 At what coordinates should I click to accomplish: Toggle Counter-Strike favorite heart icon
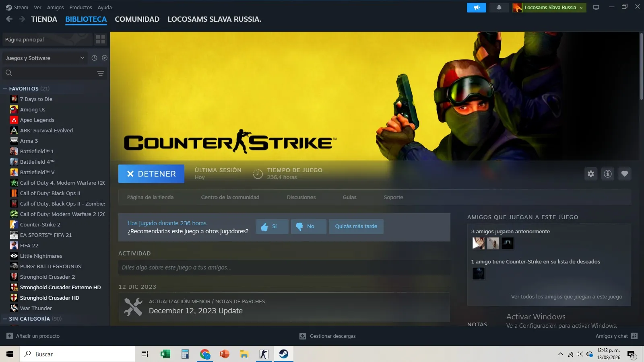point(625,174)
